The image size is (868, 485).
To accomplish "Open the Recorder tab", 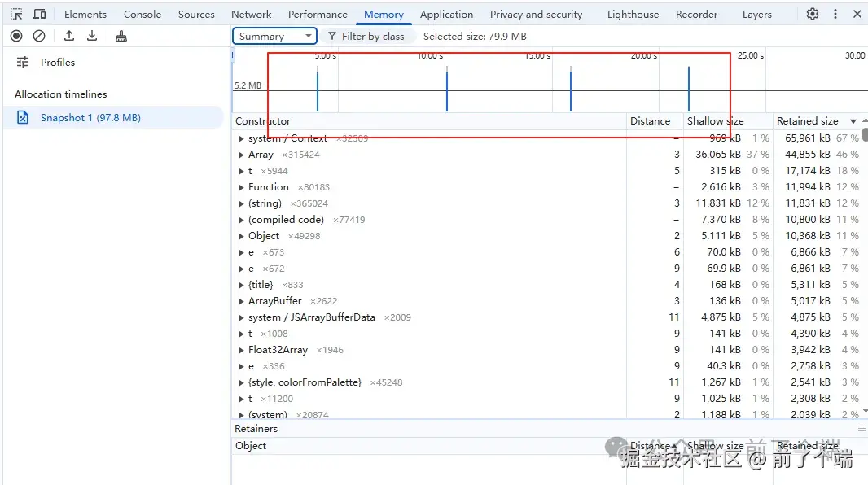I will (696, 15).
